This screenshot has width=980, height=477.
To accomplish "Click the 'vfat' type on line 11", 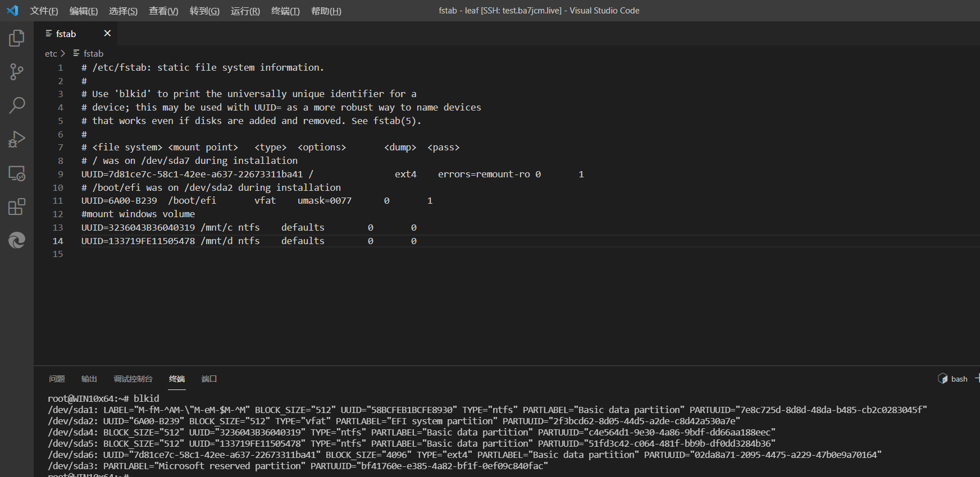I will coord(265,200).
